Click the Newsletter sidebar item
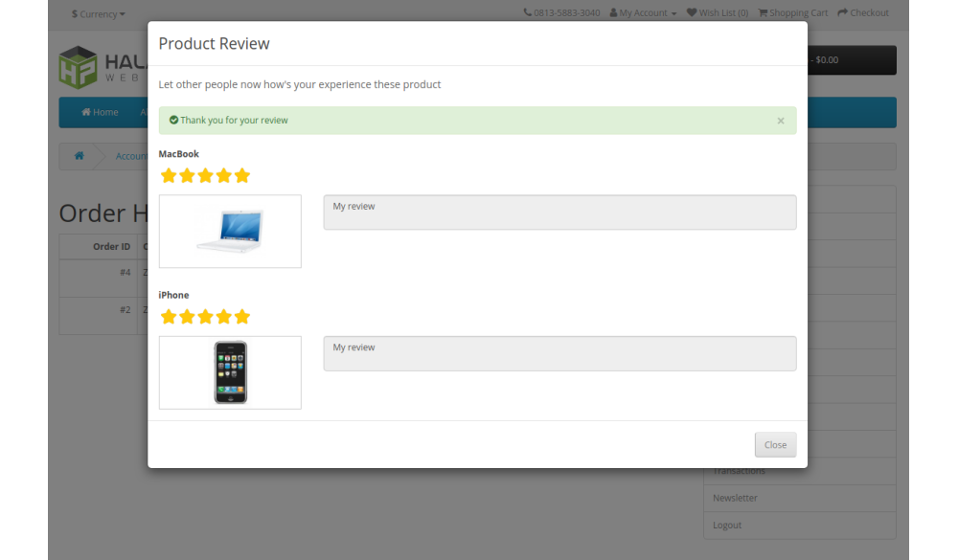Viewport: 958px width, 560px height. click(735, 498)
